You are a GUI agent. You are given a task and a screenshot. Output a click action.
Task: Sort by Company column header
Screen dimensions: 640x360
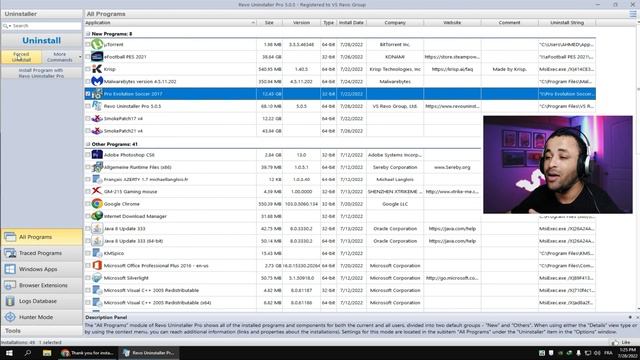pyautogui.click(x=395, y=23)
